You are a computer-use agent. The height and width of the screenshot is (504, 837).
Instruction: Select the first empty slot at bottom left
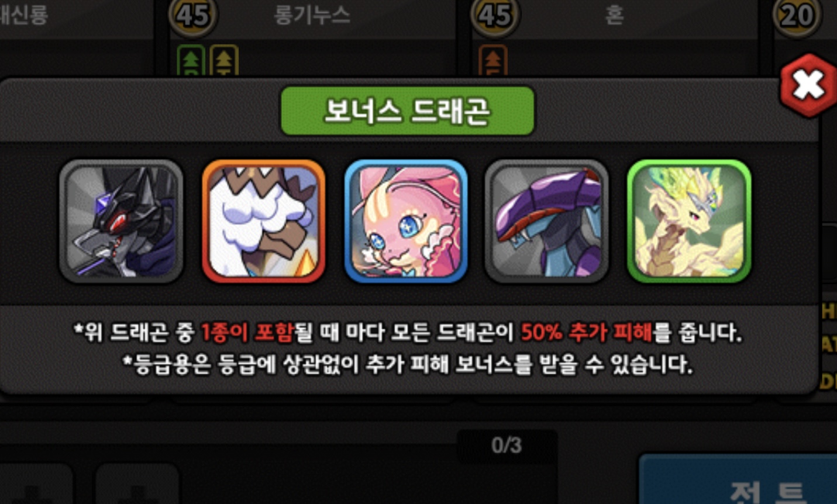coord(35,485)
